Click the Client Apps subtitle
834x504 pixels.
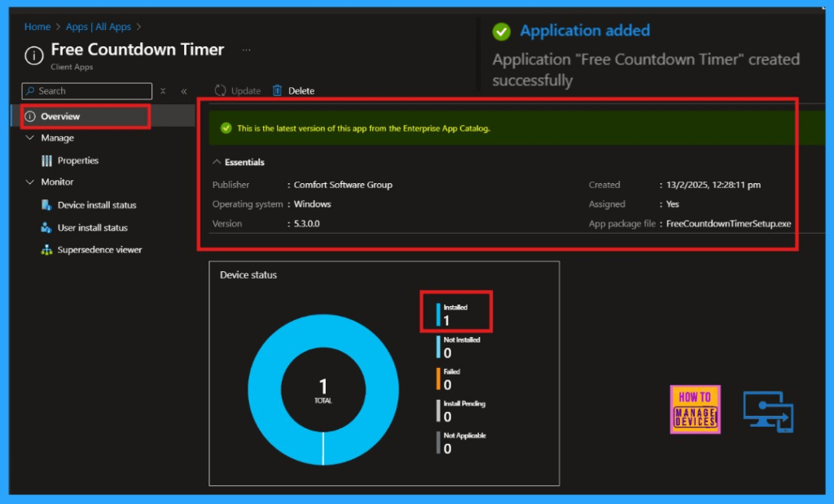pyautogui.click(x=72, y=67)
